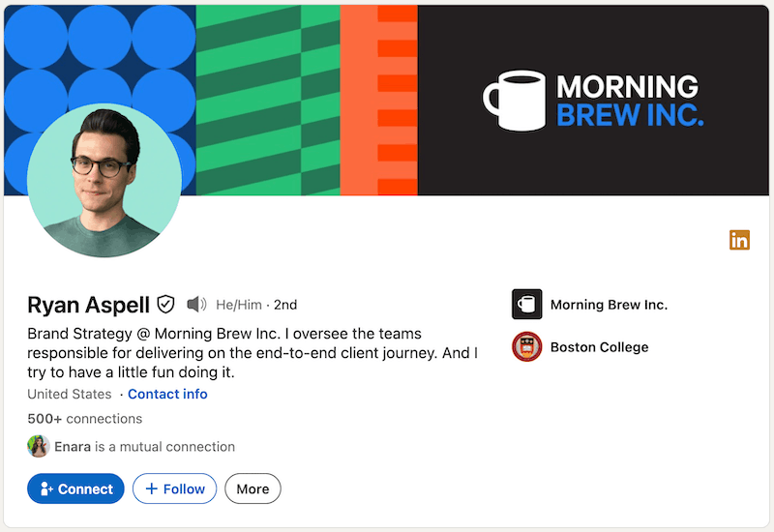
Task: Click the '2nd' degree connection label
Action: (x=285, y=305)
